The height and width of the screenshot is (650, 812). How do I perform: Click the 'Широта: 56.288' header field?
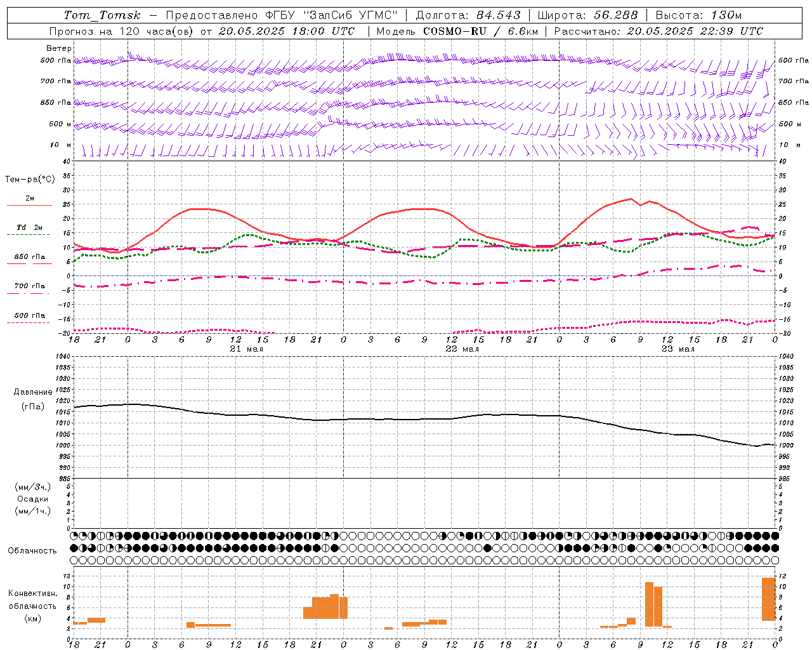point(587,15)
